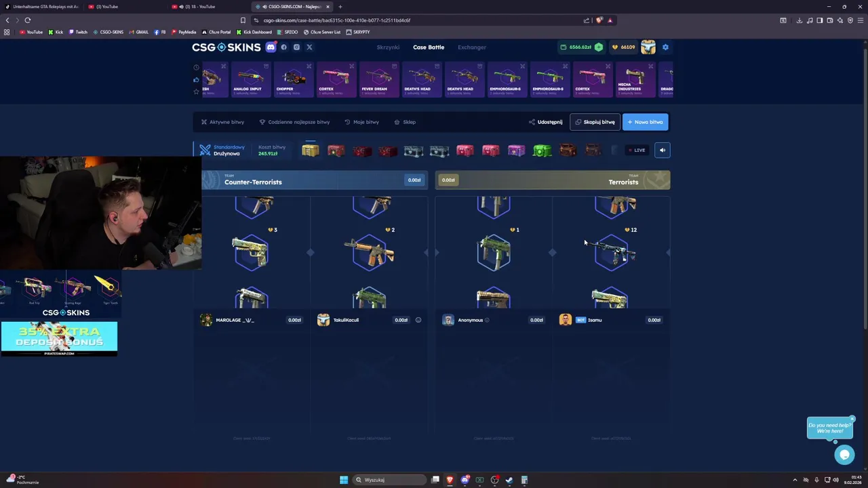Select the bright green case in the battle row
The height and width of the screenshot is (488, 868).
(x=542, y=150)
